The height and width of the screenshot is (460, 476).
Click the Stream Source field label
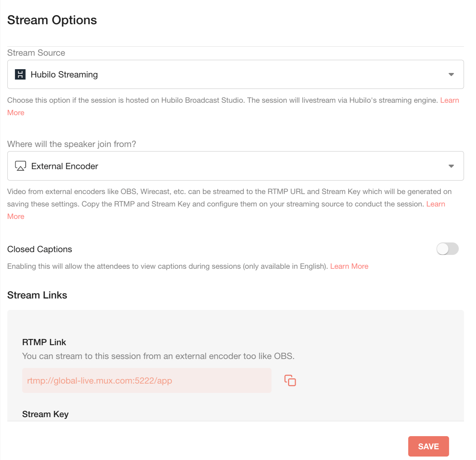coord(36,53)
